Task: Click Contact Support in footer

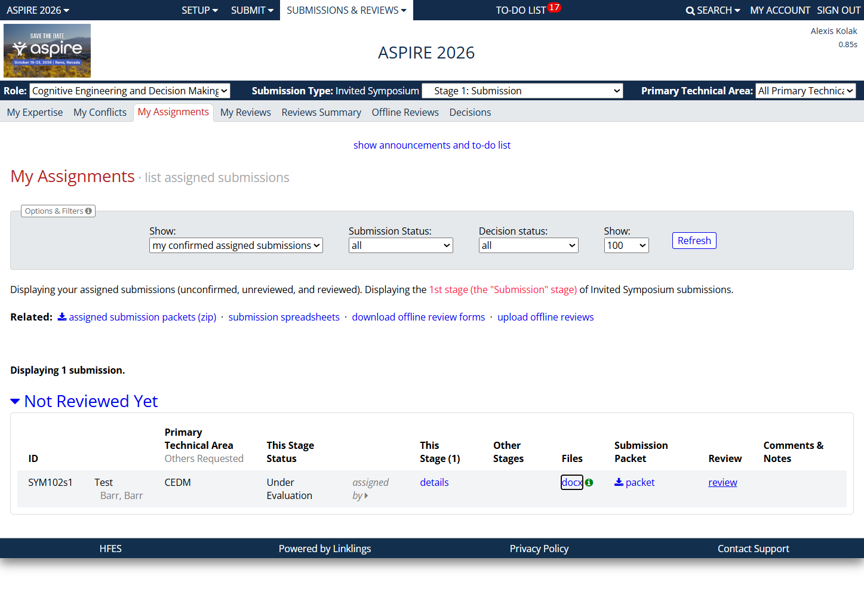Action: click(x=753, y=549)
